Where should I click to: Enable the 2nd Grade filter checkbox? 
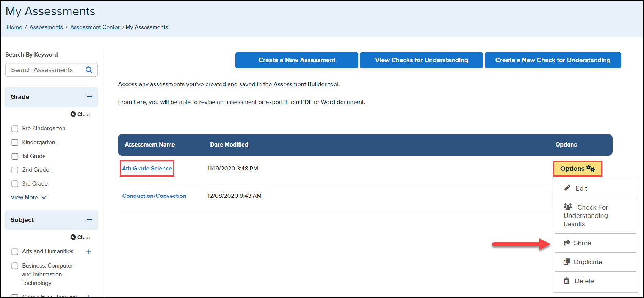[x=15, y=170]
